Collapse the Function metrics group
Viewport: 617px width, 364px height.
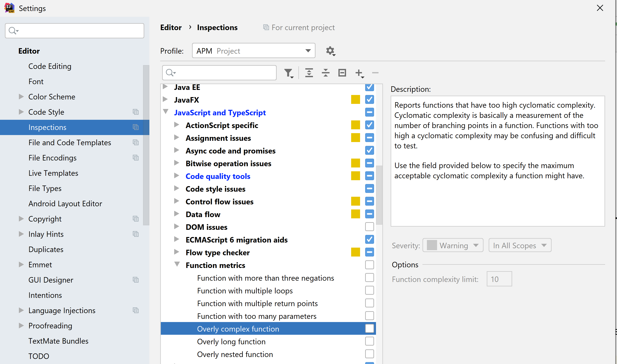(177, 264)
